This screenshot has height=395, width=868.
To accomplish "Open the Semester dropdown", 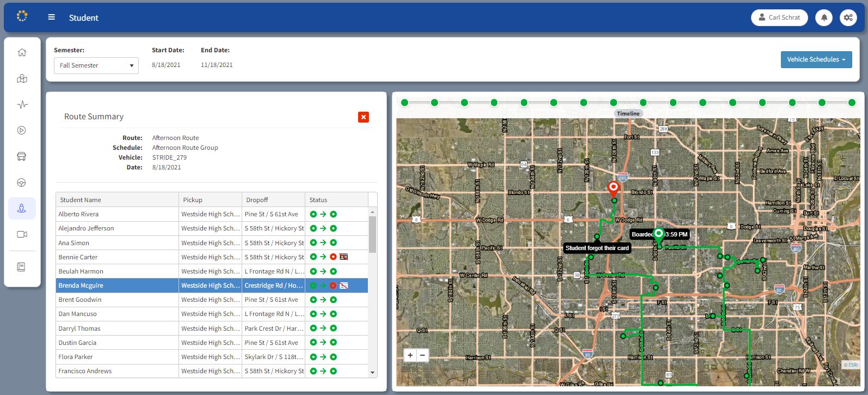I will 96,65.
